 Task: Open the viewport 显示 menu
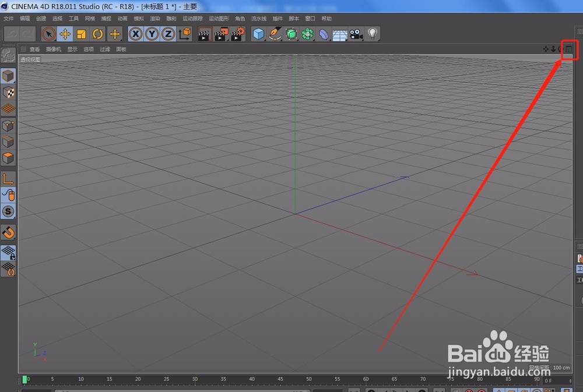click(72, 49)
